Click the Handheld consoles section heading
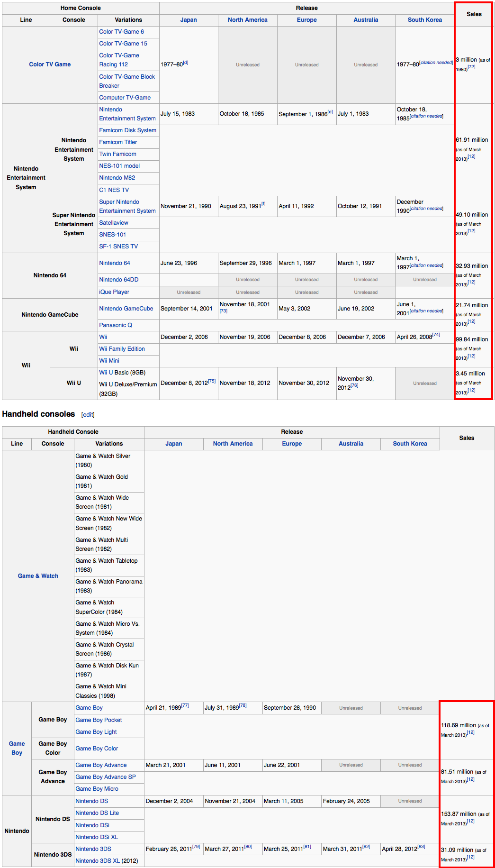 38,414
